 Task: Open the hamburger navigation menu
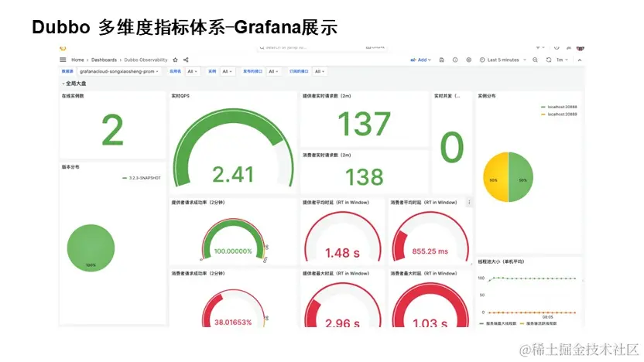pos(63,60)
